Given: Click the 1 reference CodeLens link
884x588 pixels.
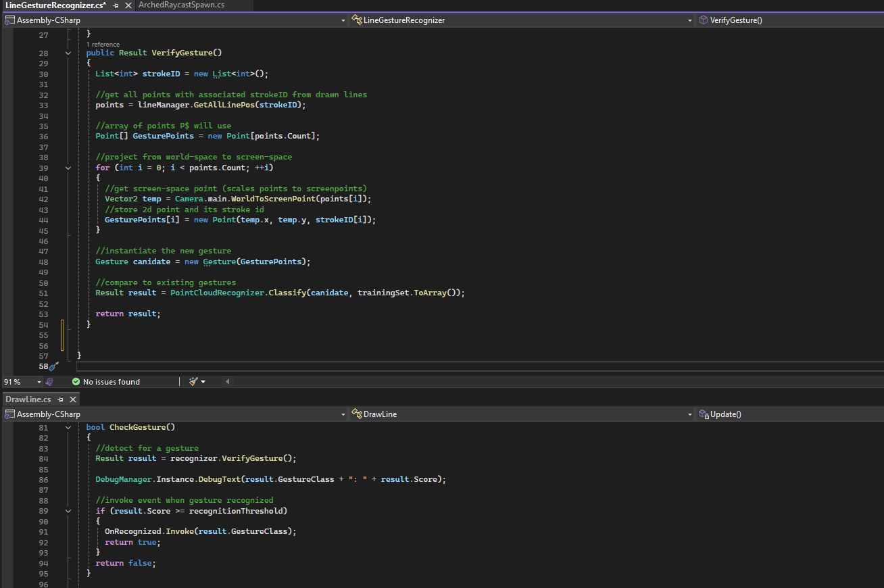Looking at the screenshot, I should click(x=103, y=45).
